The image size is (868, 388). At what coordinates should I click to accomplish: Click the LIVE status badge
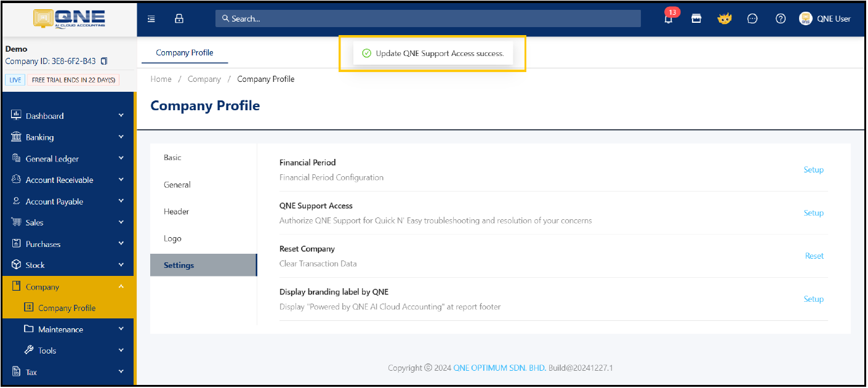point(15,80)
